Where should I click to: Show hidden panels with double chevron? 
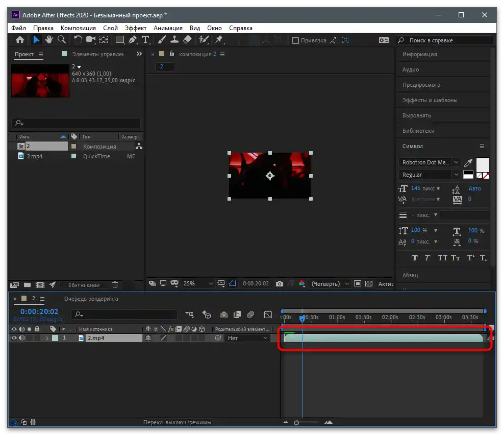pyautogui.click(x=139, y=54)
